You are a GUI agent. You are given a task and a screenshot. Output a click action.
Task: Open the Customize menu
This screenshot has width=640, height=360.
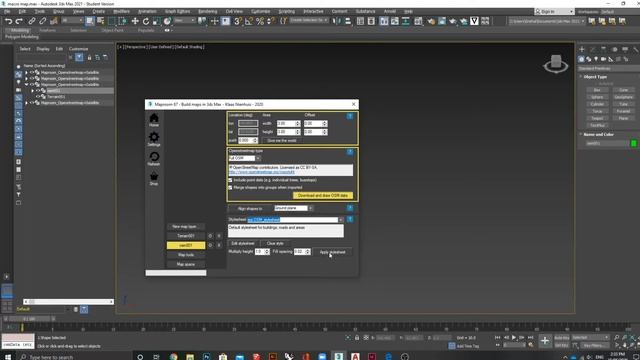[x=260, y=11]
